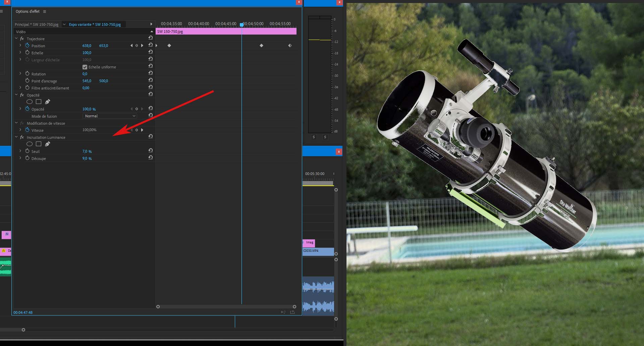This screenshot has height=346, width=644.
Task: Select the ellipse mask tool under Opacité
Action: click(30, 102)
